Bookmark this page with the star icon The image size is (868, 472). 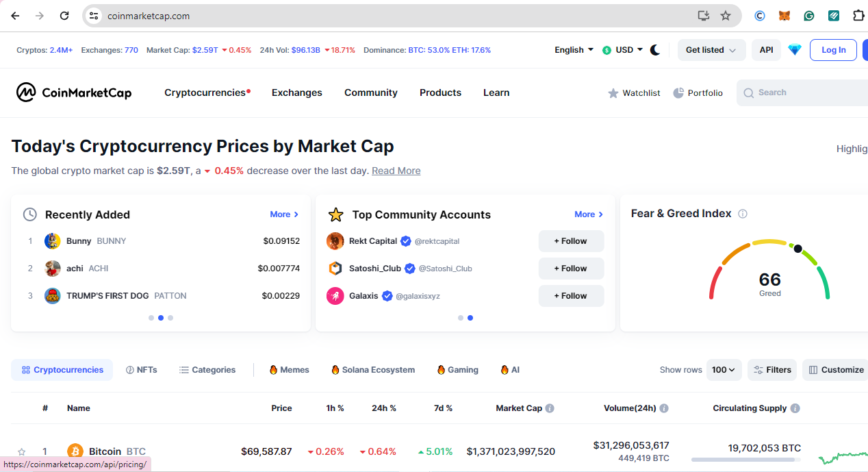click(726, 16)
